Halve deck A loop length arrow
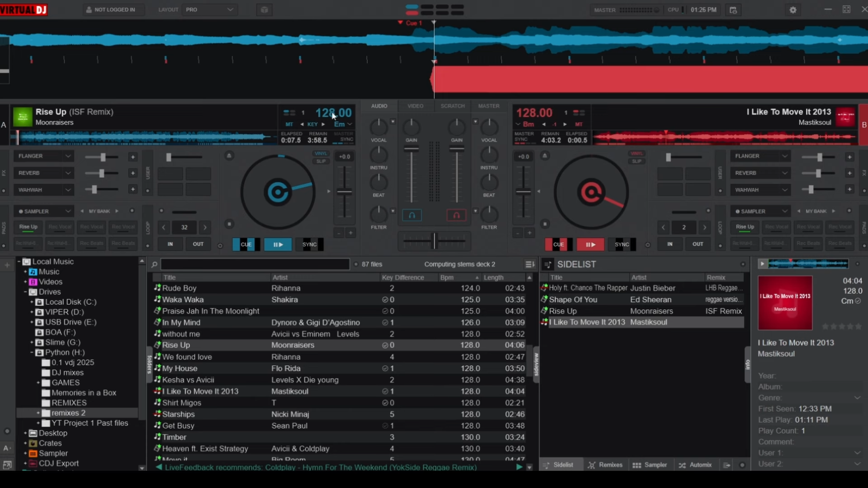Viewport: 868px width, 488px height. click(x=164, y=227)
